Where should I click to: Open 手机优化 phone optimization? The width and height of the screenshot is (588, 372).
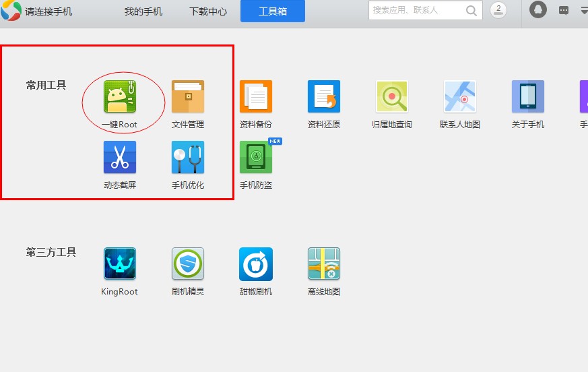pos(188,158)
